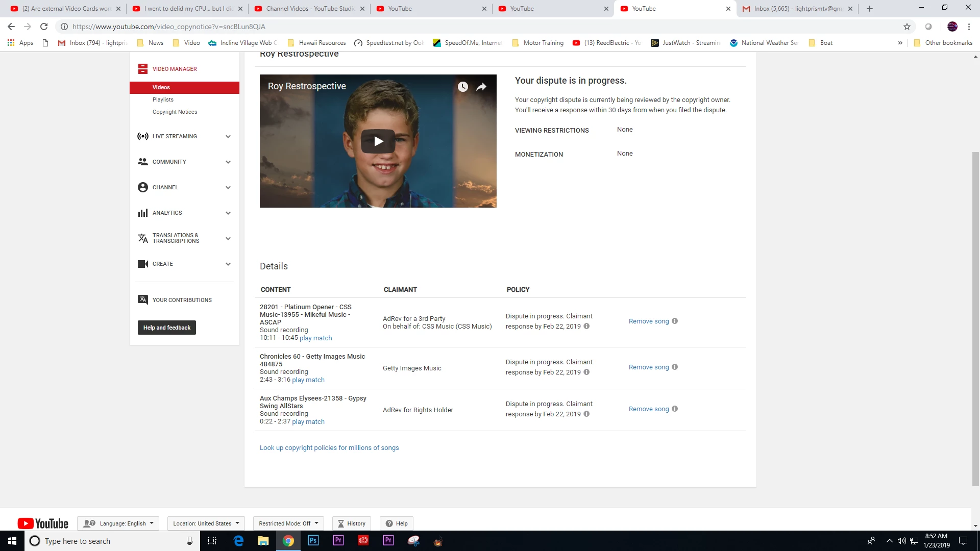
Task: Click the Share arrow icon on video
Action: [481, 87]
